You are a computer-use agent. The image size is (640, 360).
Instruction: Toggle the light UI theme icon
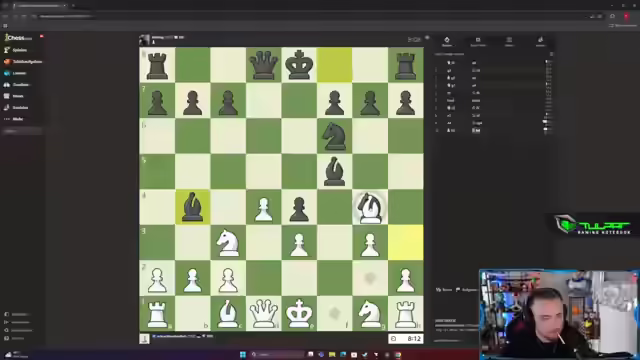click(7, 314)
